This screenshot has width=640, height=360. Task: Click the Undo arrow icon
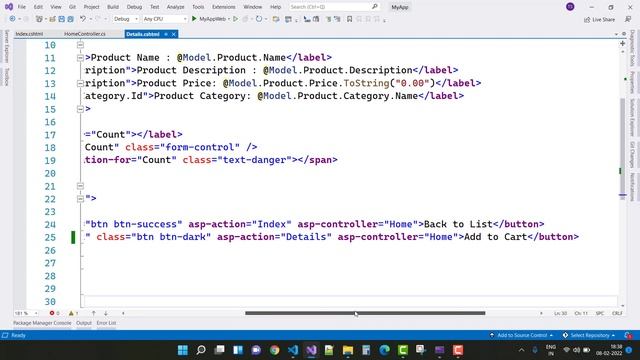pos(83,19)
